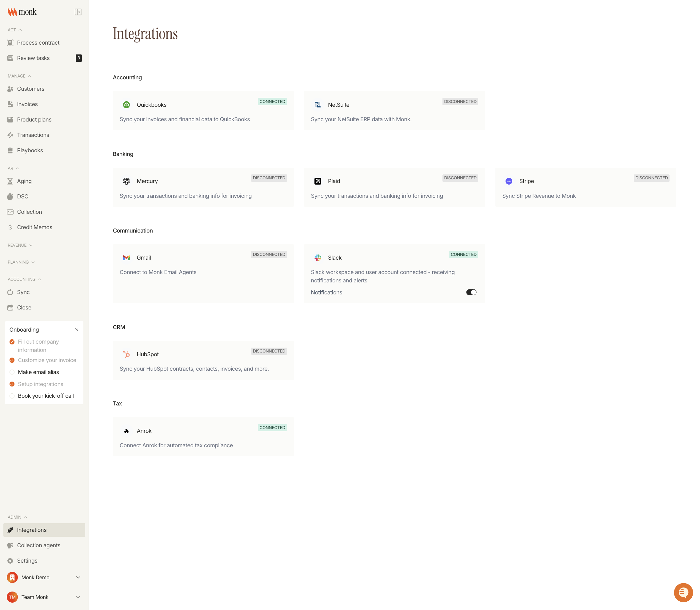
Task: Click the Collection agents icon
Action: pos(10,545)
